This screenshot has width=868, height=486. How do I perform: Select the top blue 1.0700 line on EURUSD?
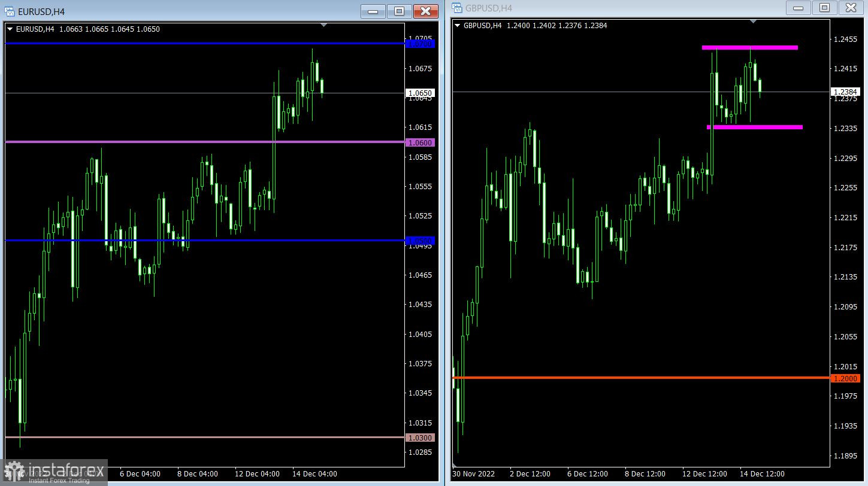coord(205,43)
